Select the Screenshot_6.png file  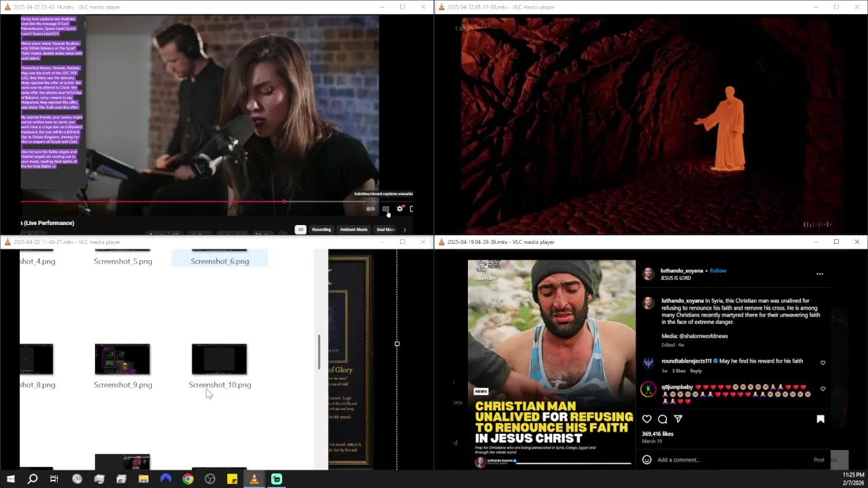pos(220,258)
